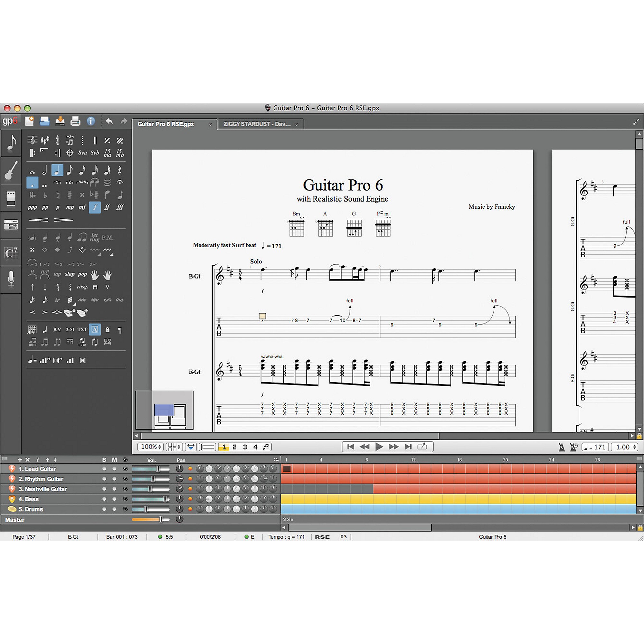The height and width of the screenshot is (644, 644).
Task: Open the page layout view dropdown
Action: pyautogui.click(x=174, y=447)
